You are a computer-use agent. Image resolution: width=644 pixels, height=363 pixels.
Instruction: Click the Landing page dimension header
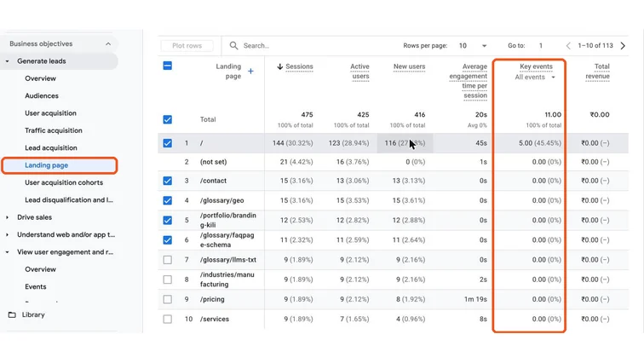(x=228, y=72)
